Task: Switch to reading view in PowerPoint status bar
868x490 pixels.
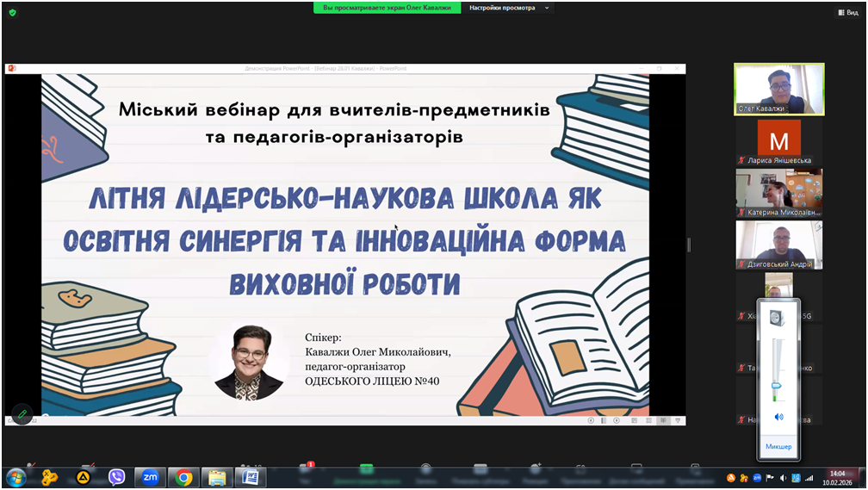Action: 663,421
